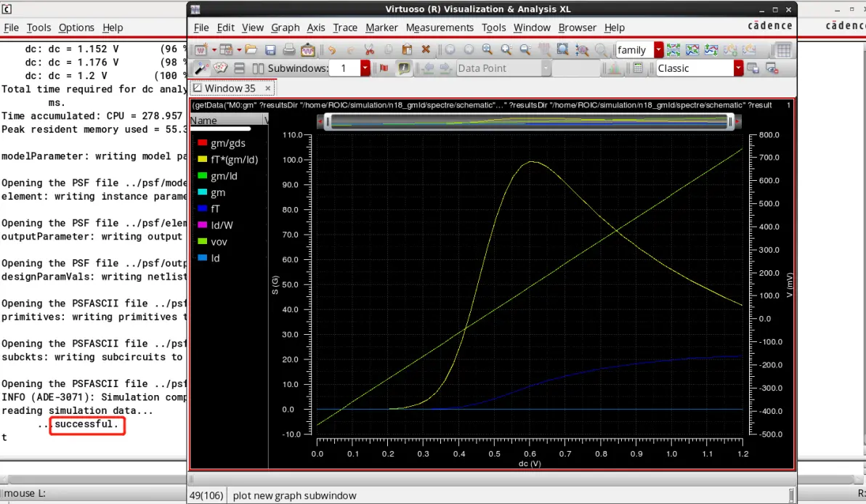Open Tools menu in the log window
This screenshot has width=866, height=504.
(x=39, y=28)
